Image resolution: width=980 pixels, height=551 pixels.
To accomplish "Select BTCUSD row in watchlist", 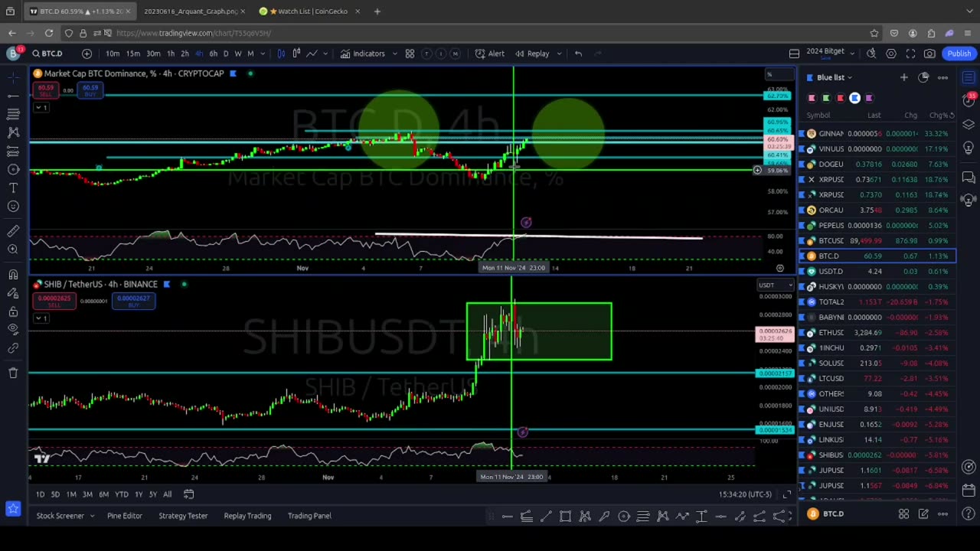I will pyautogui.click(x=878, y=240).
